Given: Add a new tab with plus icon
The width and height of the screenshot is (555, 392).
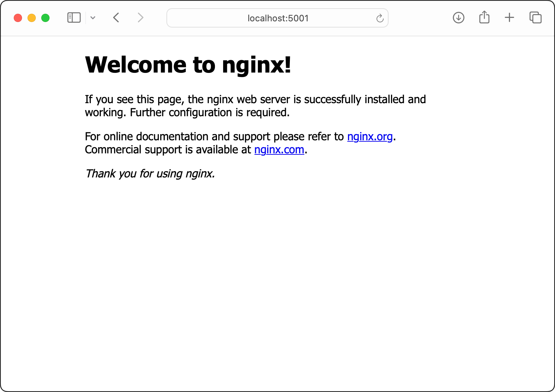Looking at the screenshot, I should [509, 18].
